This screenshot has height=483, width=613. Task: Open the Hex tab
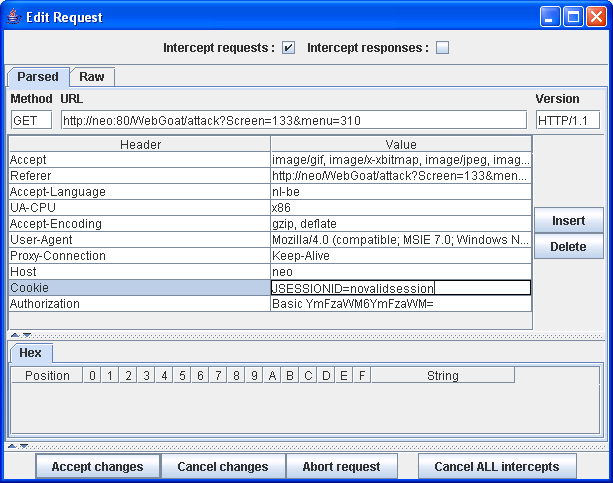pyautogui.click(x=31, y=353)
